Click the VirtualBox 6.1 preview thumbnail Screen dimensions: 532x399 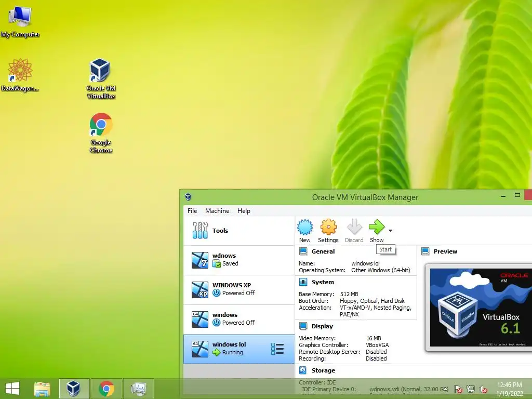point(481,308)
